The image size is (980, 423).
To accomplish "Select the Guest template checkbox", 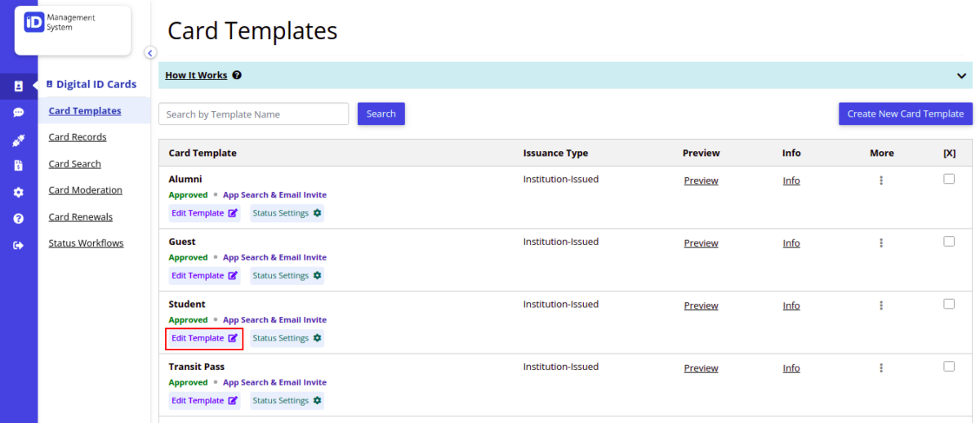I will tap(948, 242).
